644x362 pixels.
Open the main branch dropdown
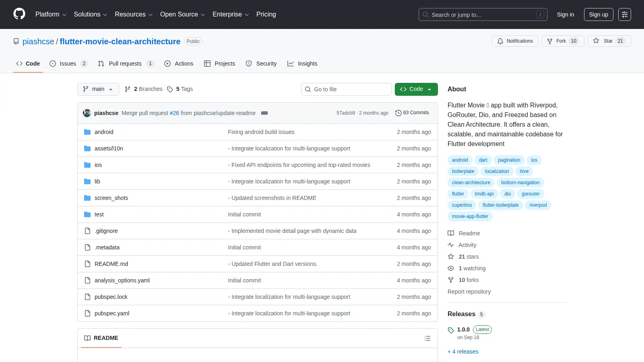coord(98,89)
